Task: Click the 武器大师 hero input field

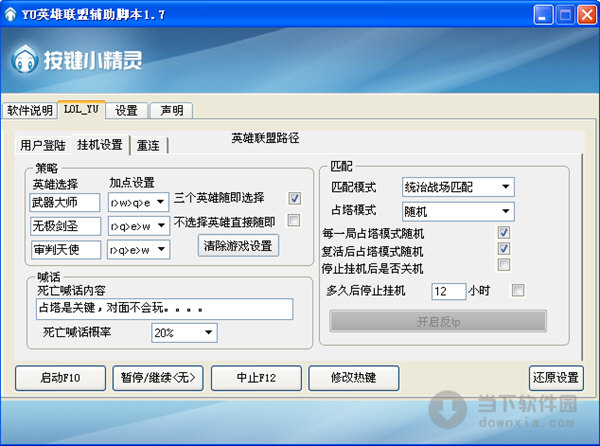Action: coord(65,202)
